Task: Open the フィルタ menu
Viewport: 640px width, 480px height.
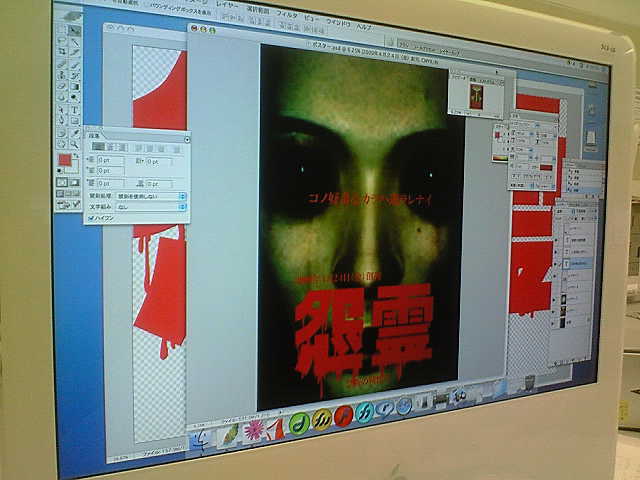Action: coord(287,14)
